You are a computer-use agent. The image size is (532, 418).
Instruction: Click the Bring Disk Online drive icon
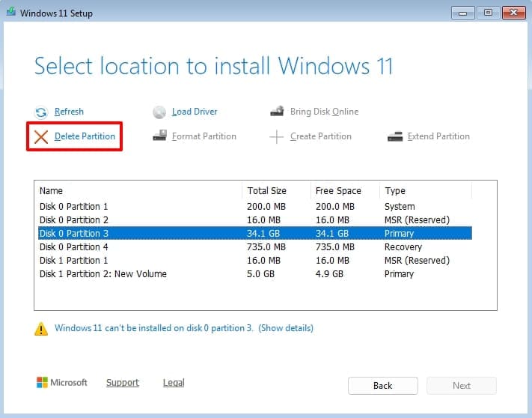[x=277, y=111]
